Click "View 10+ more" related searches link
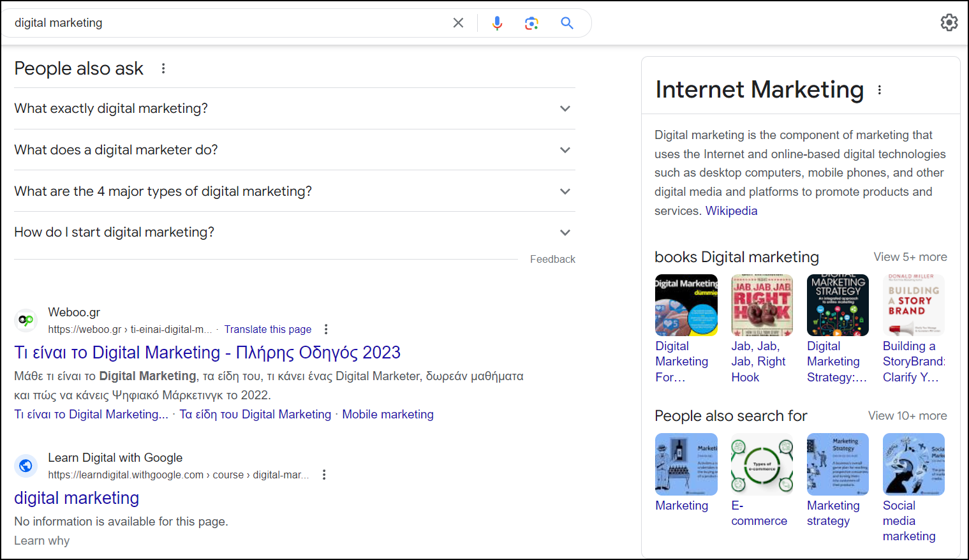Viewport: 969px width, 560px height. click(x=907, y=416)
